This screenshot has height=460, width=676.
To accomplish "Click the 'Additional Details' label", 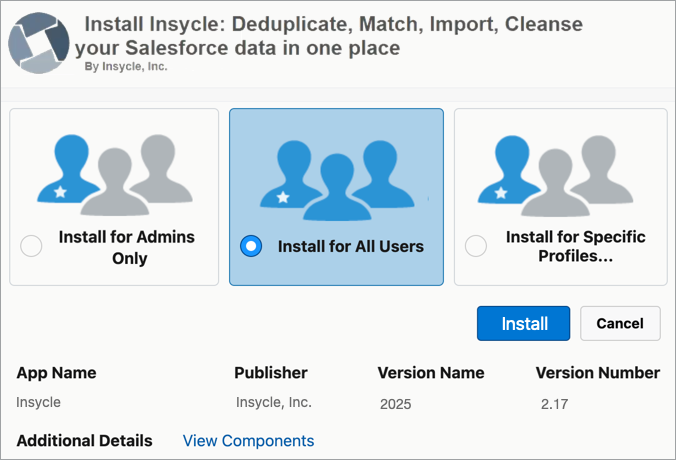I will (84, 441).
